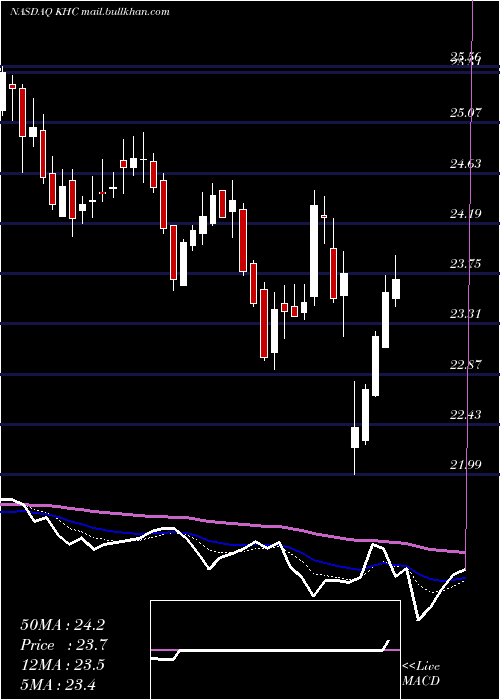Viewport: 500px width, 700px height.
Task: Click the 24.63 price axis label
Action: coord(466,164)
